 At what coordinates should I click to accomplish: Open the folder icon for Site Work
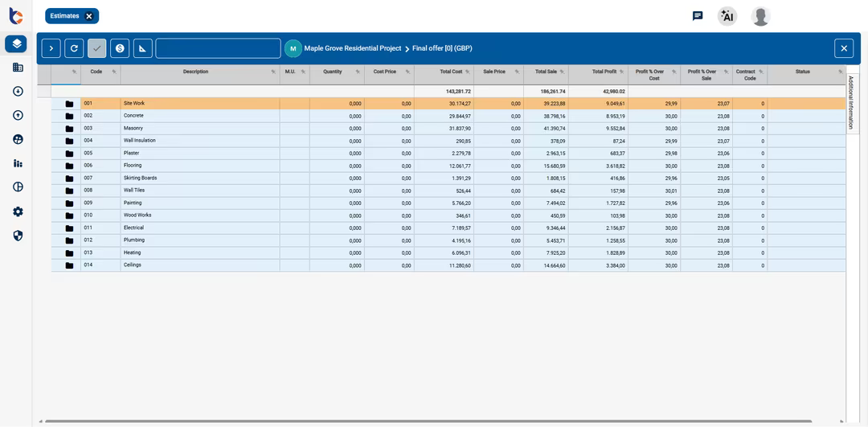[x=69, y=104]
